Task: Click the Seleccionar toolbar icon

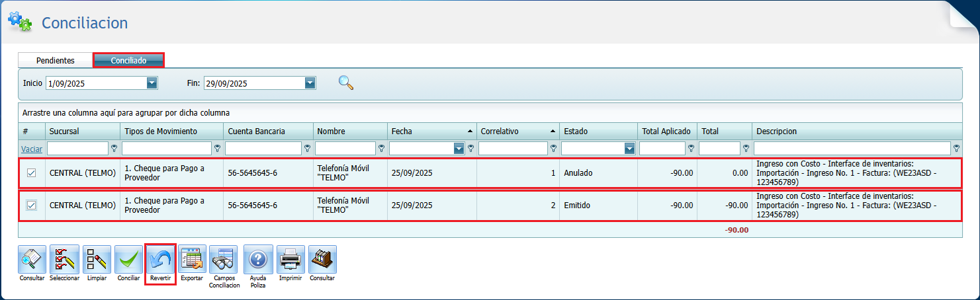Action: pos(64,260)
